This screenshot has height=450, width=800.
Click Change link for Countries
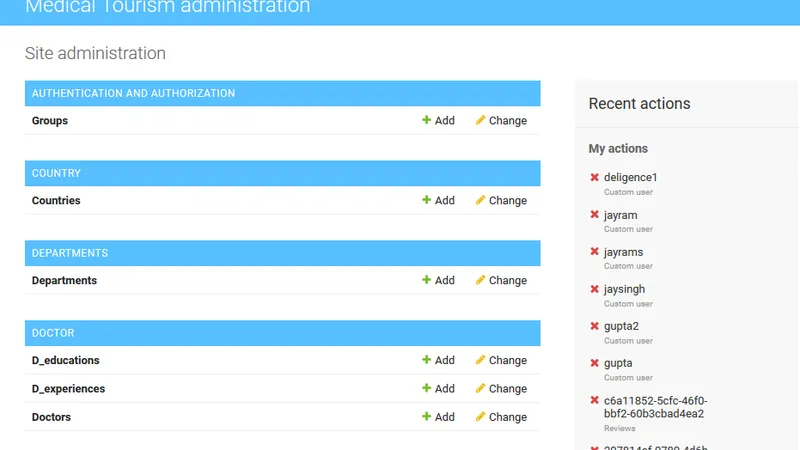[x=501, y=201]
